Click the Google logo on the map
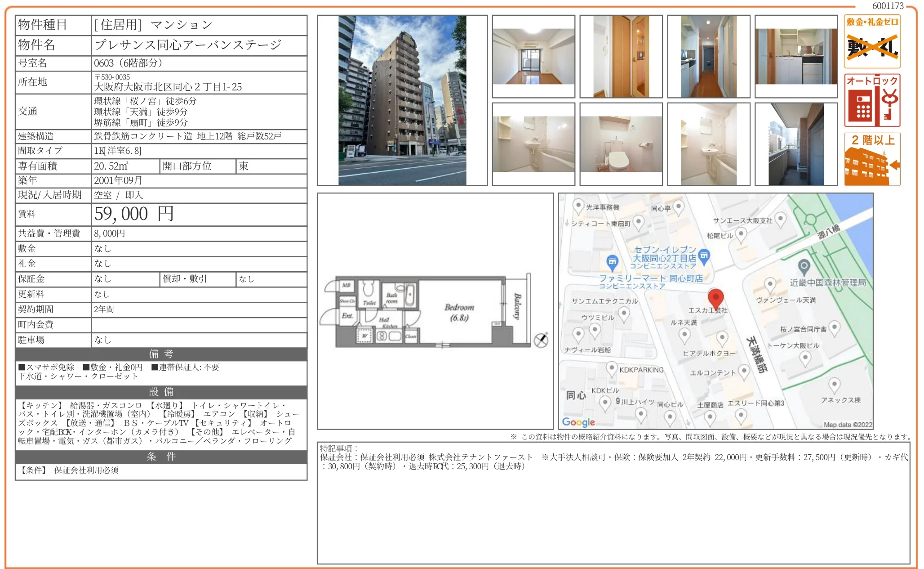Screen dimensions: 924x569 click(x=578, y=422)
